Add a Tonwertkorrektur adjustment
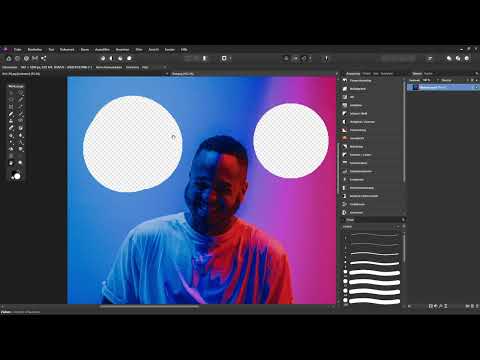This screenshot has width=480, height=360. [x=360, y=81]
